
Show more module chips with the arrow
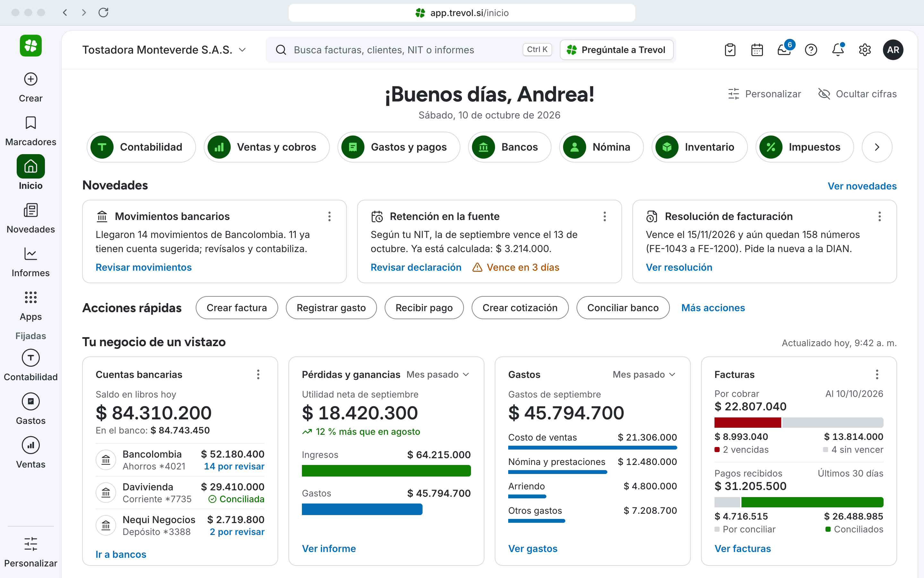click(877, 147)
